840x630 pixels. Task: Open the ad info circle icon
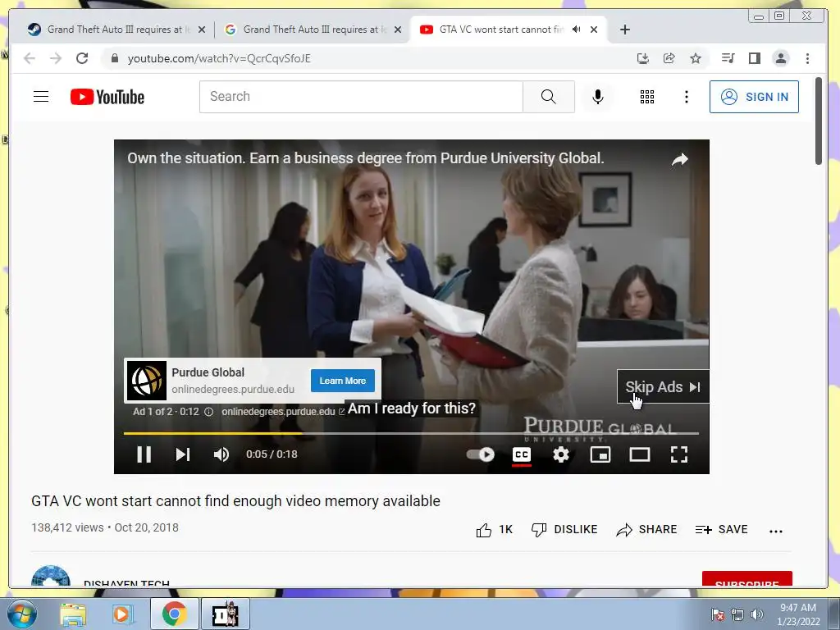click(x=209, y=412)
